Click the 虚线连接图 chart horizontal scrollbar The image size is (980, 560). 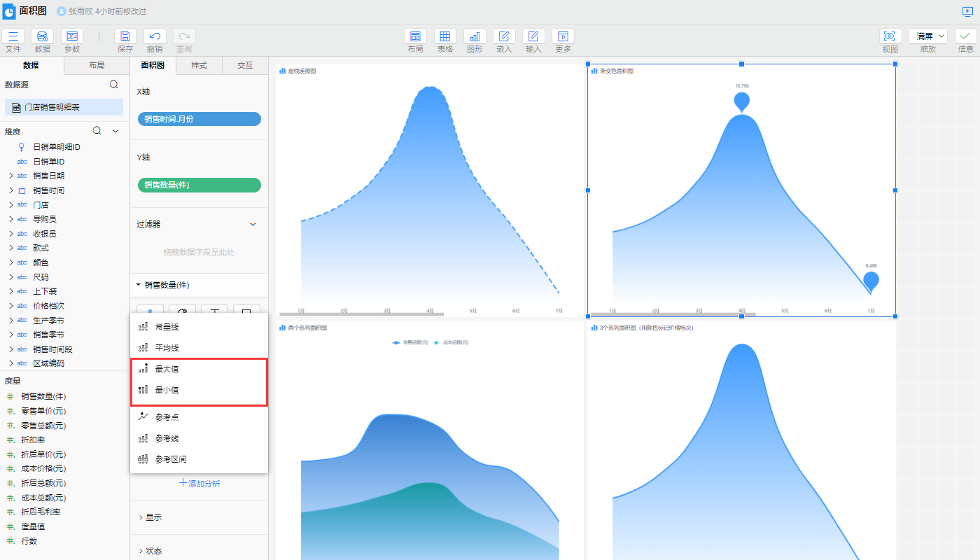(361, 314)
